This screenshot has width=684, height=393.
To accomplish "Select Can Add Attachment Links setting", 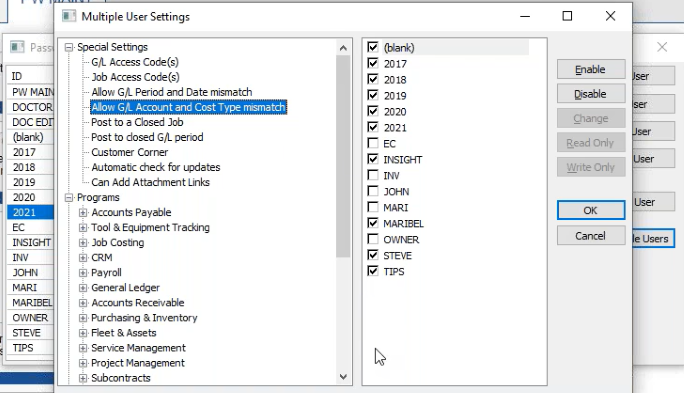I will tap(150, 182).
